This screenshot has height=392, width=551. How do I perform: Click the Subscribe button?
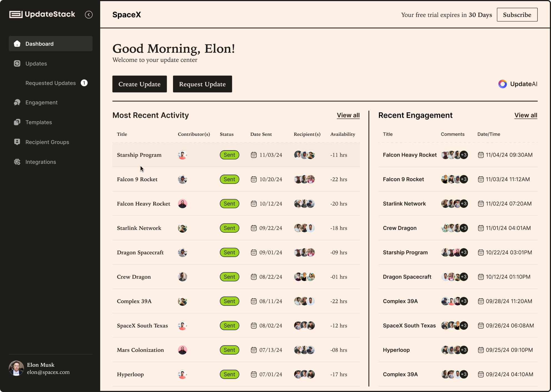click(x=517, y=15)
